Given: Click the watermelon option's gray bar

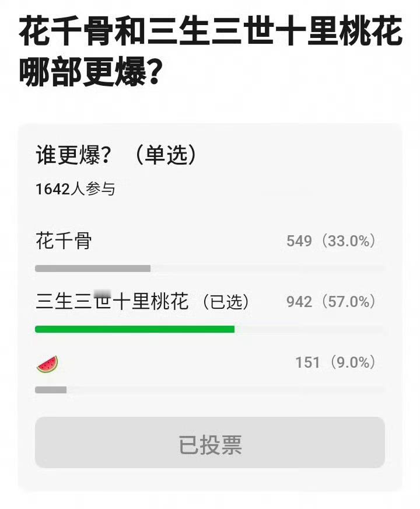Looking at the screenshot, I should pos(51,389).
